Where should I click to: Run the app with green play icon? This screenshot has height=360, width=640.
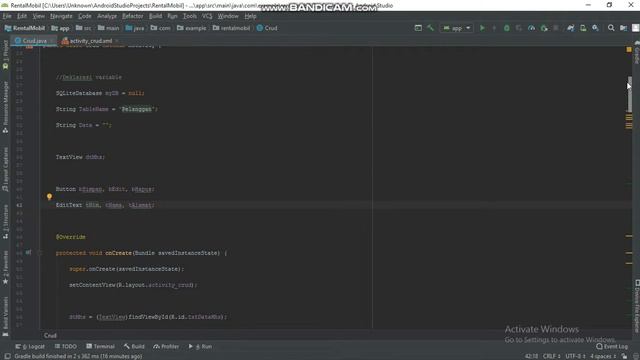click(482, 28)
